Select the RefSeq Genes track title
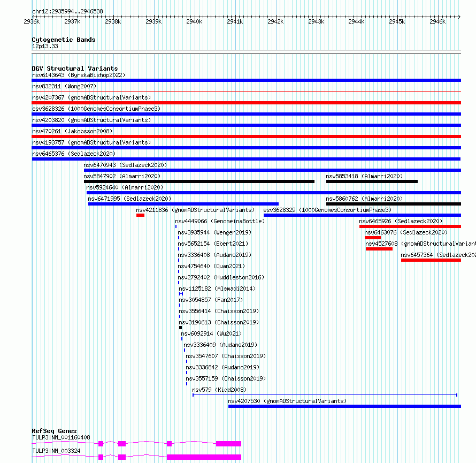Screen dimensions: 476x463 point(54,431)
